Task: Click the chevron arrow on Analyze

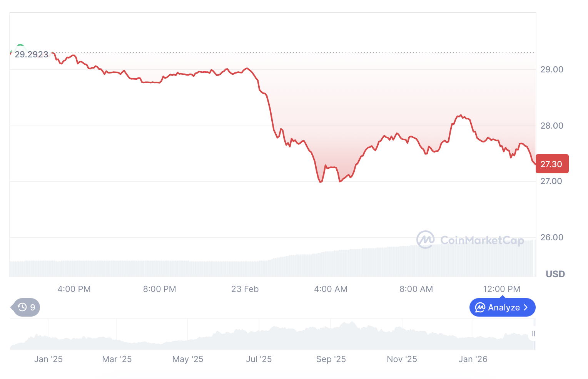Action: click(526, 307)
